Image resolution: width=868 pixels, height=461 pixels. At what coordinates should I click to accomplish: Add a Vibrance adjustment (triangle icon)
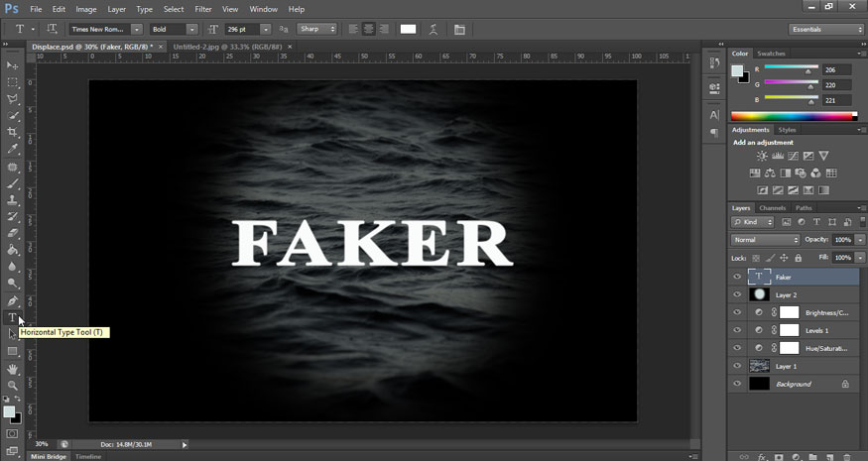pos(823,156)
